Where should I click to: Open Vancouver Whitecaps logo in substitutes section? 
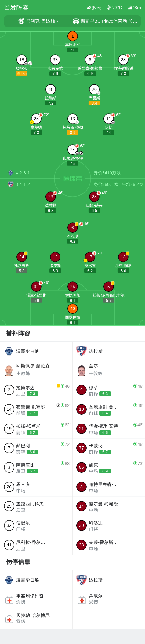(9, 351)
